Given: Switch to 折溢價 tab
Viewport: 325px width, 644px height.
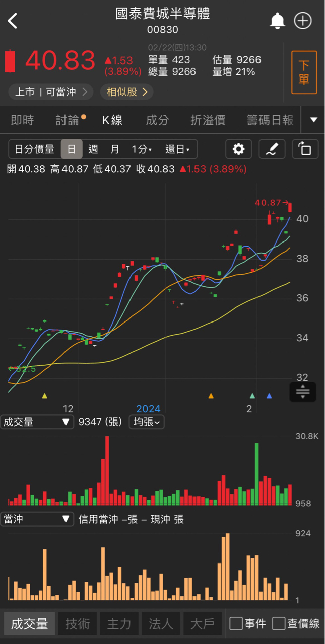Looking at the screenshot, I should click(208, 120).
